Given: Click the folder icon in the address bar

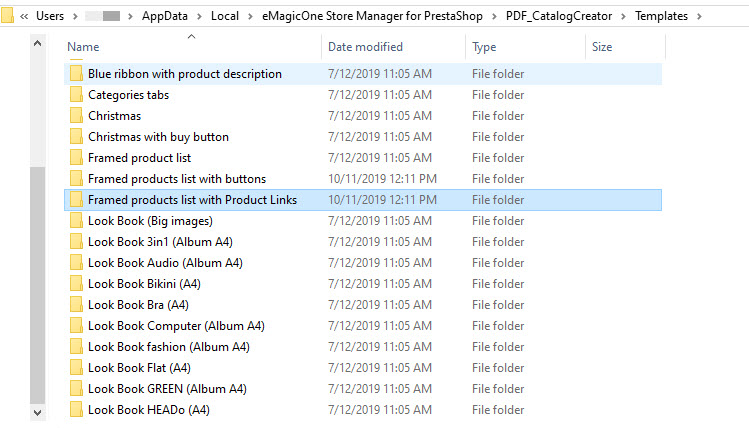Looking at the screenshot, I should pyautogui.click(x=7, y=16).
